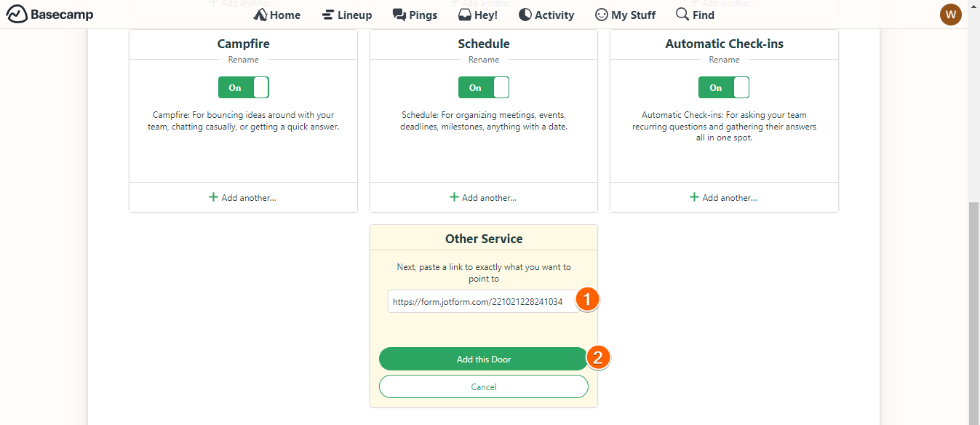Screen dimensions: 980x425
Task: Disable the Automatic Check-ins toggle
Action: click(x=724, y=87)
